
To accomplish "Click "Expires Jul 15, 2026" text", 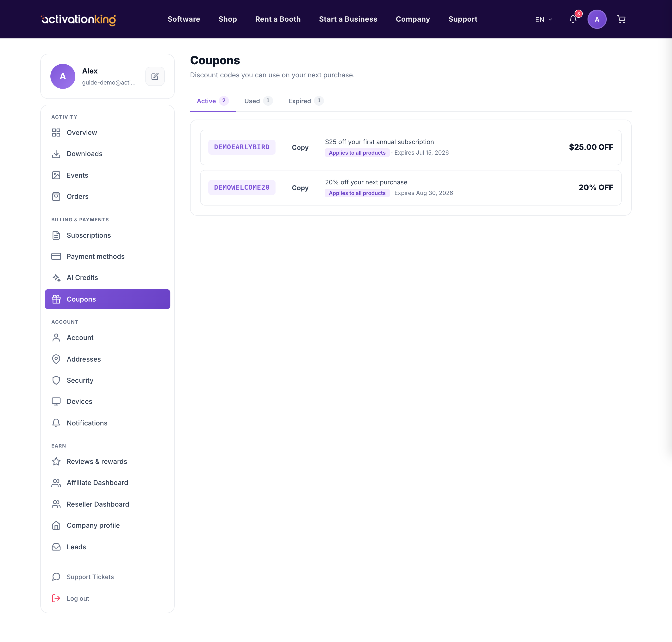I will tap(421, 153).
